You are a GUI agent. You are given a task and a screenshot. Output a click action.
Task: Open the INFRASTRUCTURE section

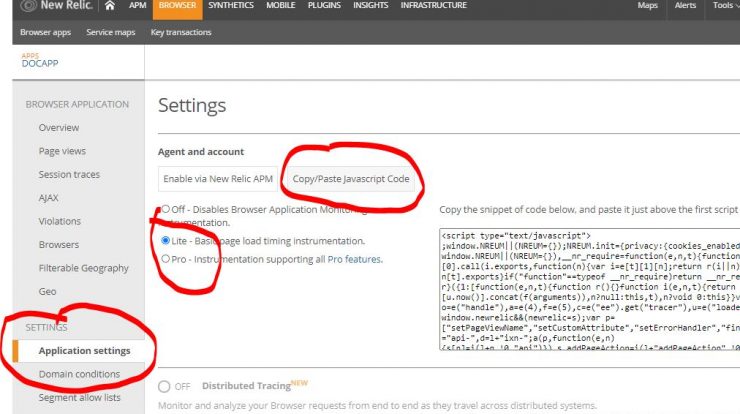(434, 6)
